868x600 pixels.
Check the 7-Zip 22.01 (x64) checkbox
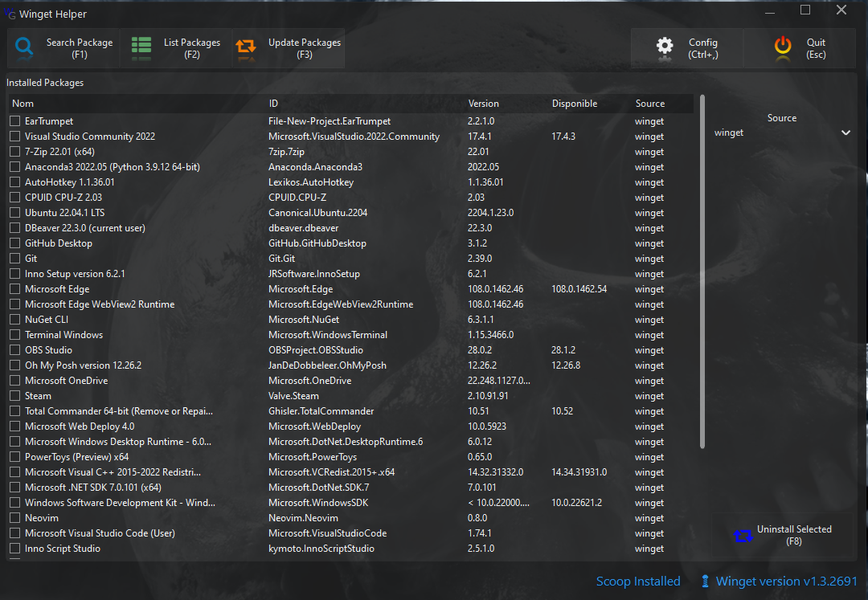point(15,152)
